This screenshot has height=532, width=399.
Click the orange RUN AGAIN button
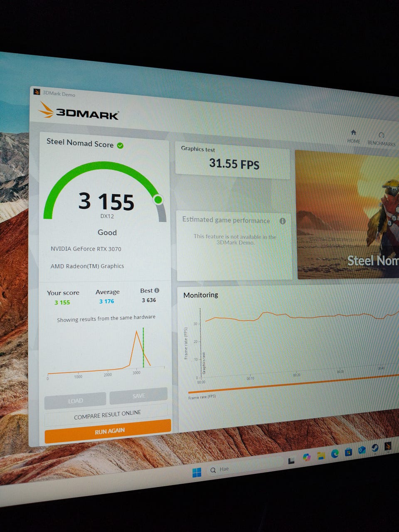coord(108,431)
